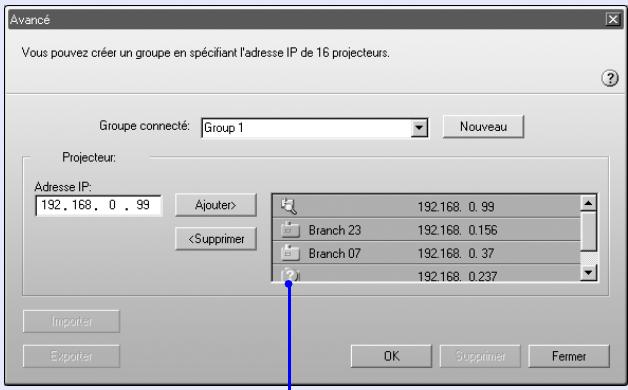628x390 pixels.
Task: Select the address 192.168.0.156 in the list
Action: (x=457, y=230)
